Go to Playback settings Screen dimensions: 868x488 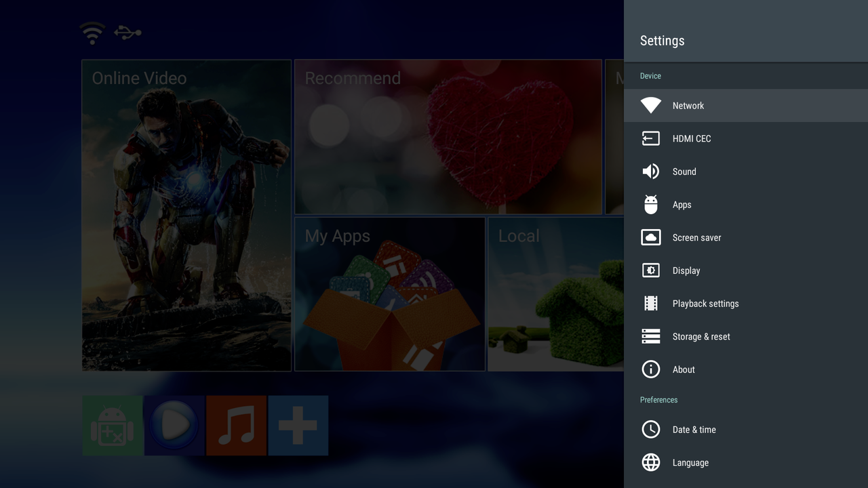(x=746, y=303)
